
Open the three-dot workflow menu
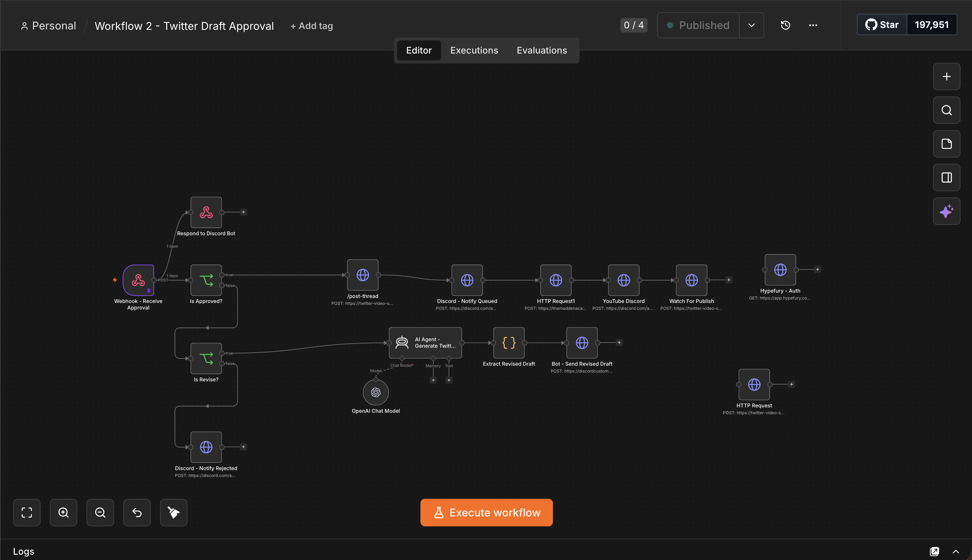point(813,25)
